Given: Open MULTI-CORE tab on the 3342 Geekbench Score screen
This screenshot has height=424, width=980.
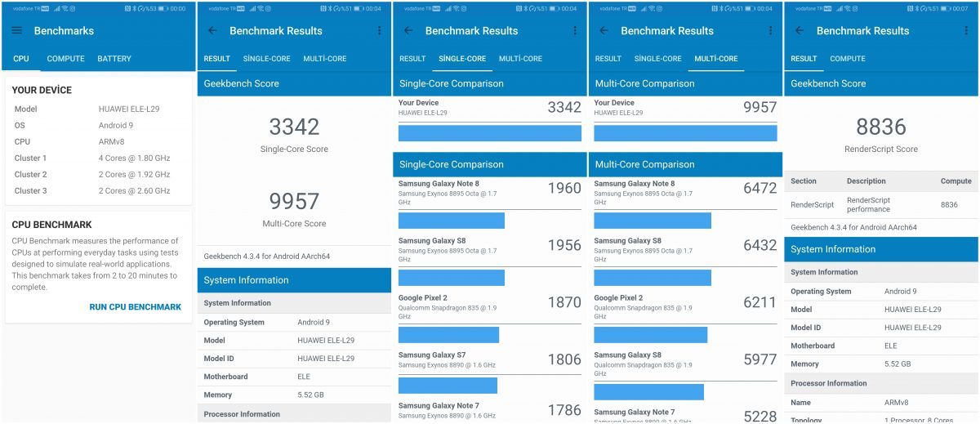Looking at the screenshot, I should click(x=324, y=59).
